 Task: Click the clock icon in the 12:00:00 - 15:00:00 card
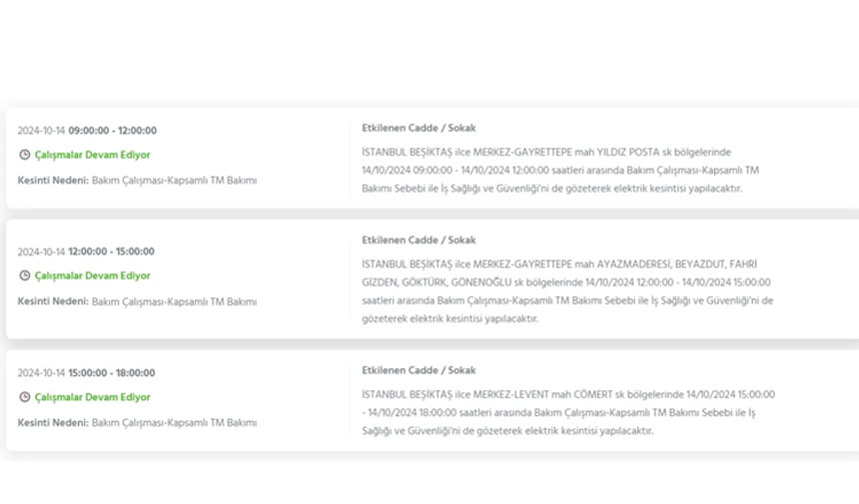click(x=25, y=275)
